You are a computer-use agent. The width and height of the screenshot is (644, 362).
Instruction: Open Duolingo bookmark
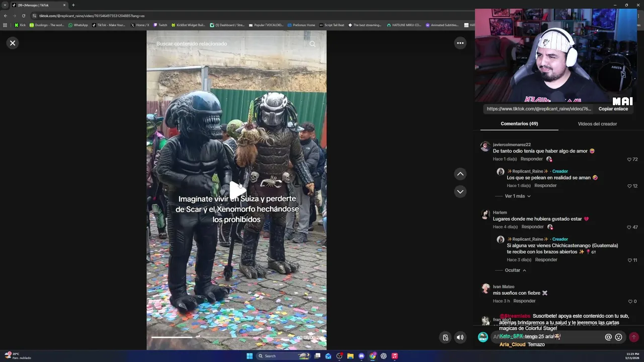click(x=46, y=25)
